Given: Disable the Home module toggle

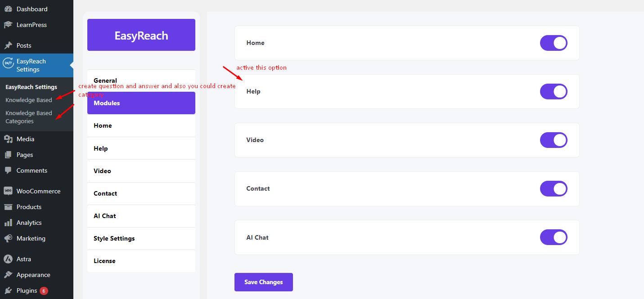Looking at the screenshot, I should [554, 43].
